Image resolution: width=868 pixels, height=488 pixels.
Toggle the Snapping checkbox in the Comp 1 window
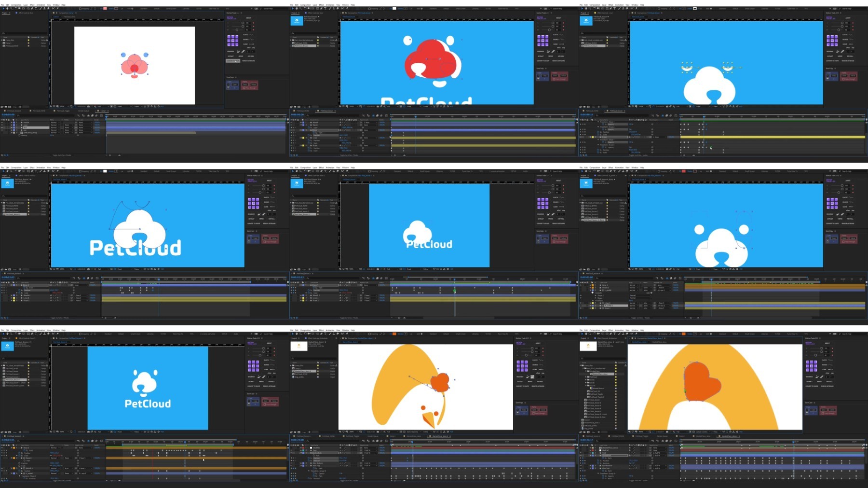coord(80,8)
